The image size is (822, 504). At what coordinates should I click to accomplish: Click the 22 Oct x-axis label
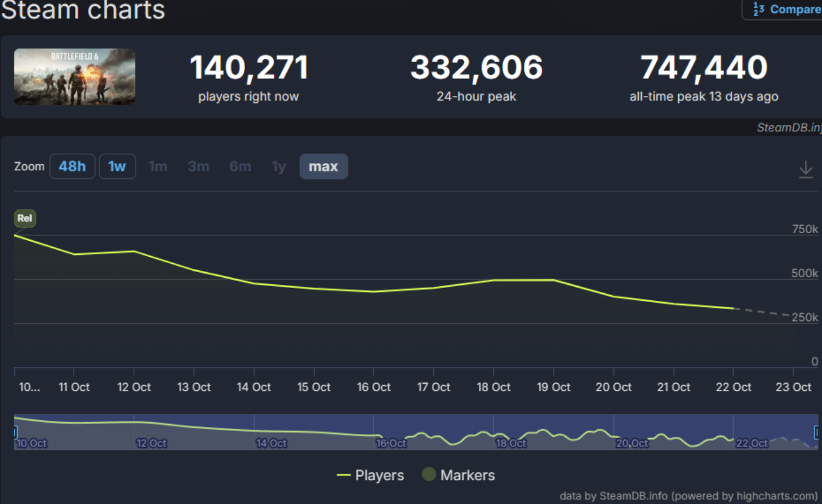(x=733, y=387)
